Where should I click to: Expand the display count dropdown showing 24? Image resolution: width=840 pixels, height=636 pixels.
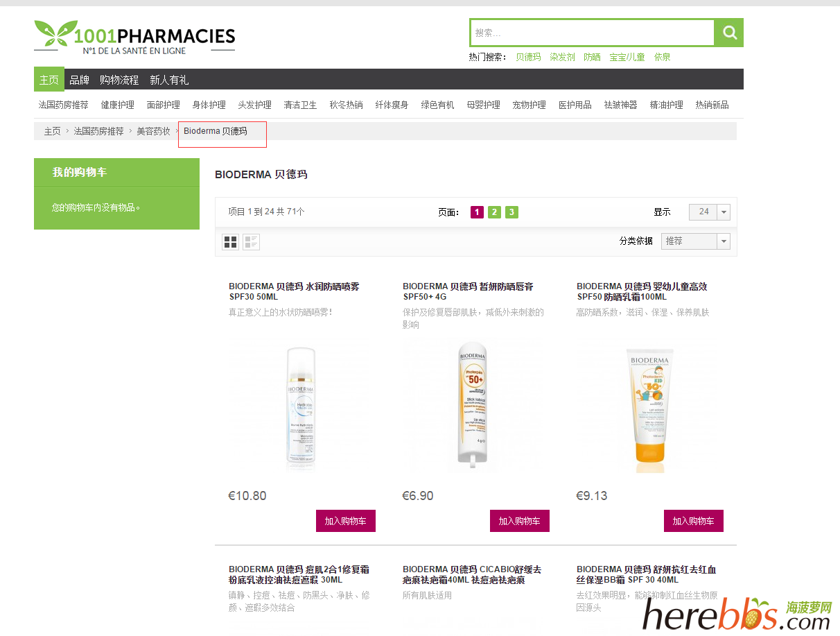tap(709, 212)
